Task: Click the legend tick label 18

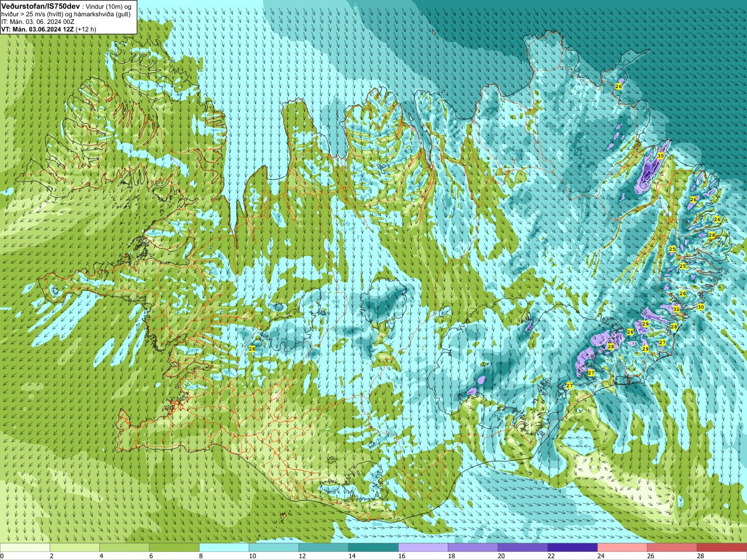Action: (452, 556)
